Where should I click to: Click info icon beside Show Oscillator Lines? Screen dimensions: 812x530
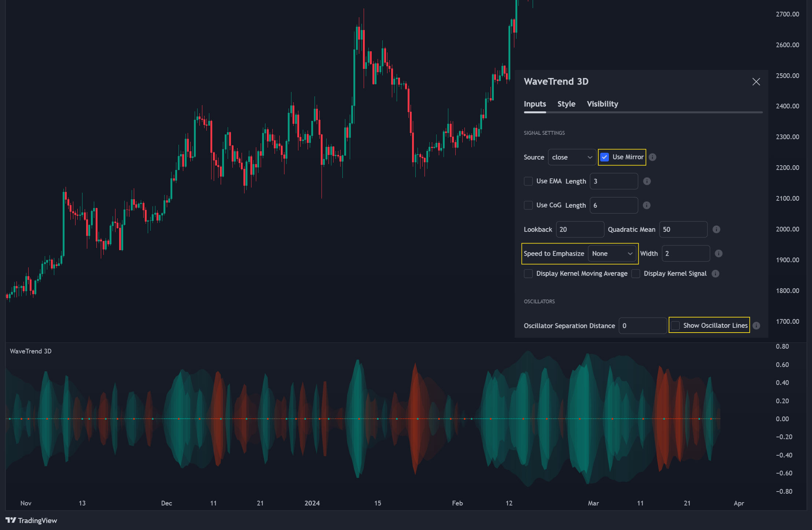pyautogui.click(x=756, y=326)
